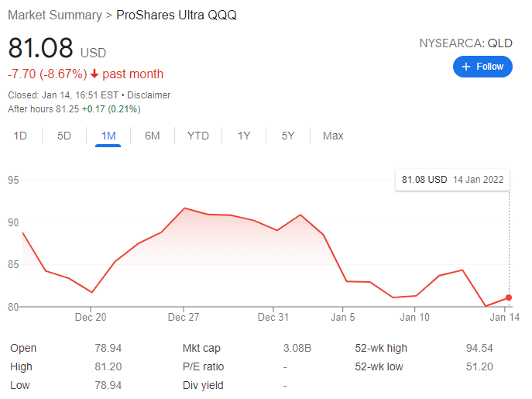Image resolution: width=532 pixels, height=399 pixels.
Task: Select the 1D time range tab
Action: [20, 136]
